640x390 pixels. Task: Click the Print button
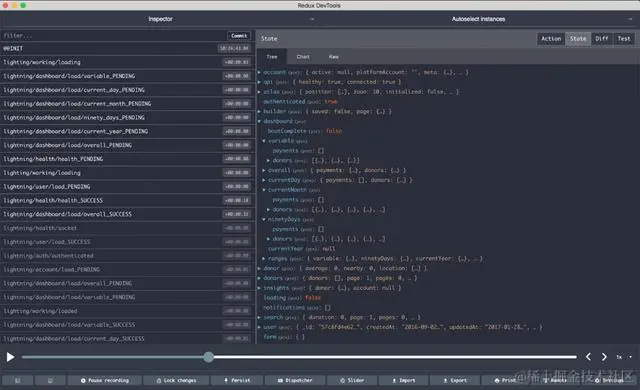[505, 380]
